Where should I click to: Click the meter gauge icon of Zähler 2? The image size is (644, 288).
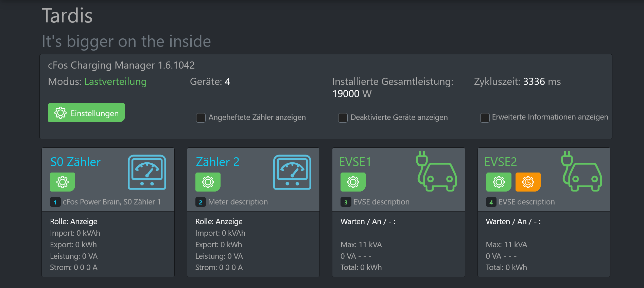292,172
